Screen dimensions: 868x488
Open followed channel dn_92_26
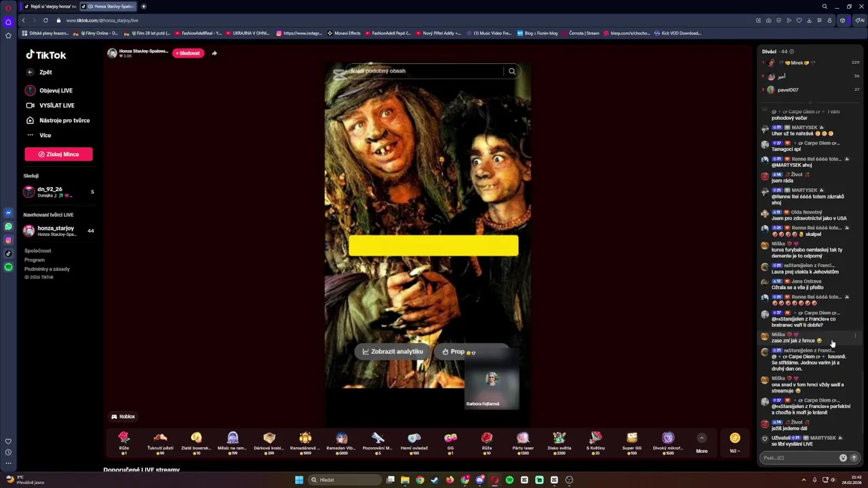point(58,192)
